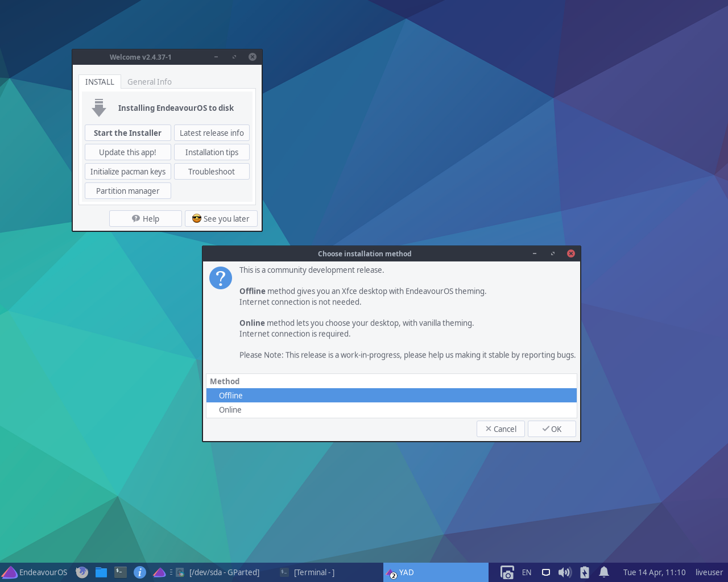Image resolution: width=728 pixels, height=582 pixels.
Task: Confirm the method with OK
Action: pyautogui.click(x=552, y=429)
